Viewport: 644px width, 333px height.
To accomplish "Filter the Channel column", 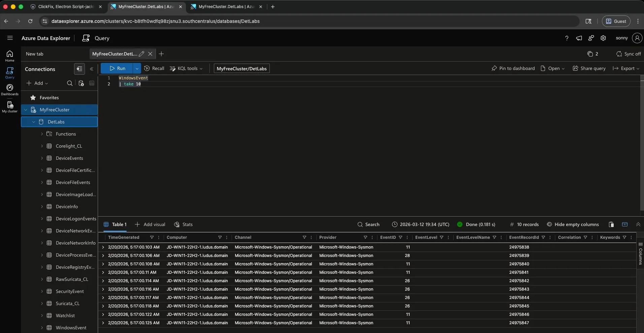I will click(x=304, y=237).
